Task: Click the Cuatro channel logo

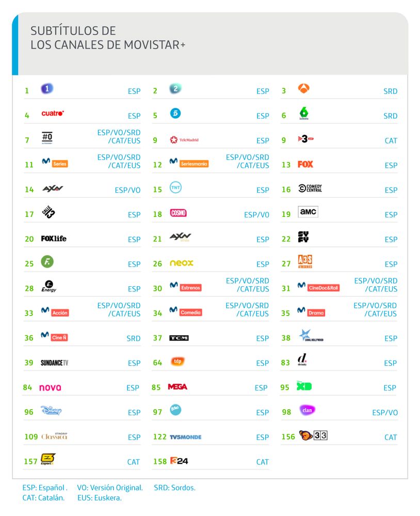Action: click(x=53, y=113)
